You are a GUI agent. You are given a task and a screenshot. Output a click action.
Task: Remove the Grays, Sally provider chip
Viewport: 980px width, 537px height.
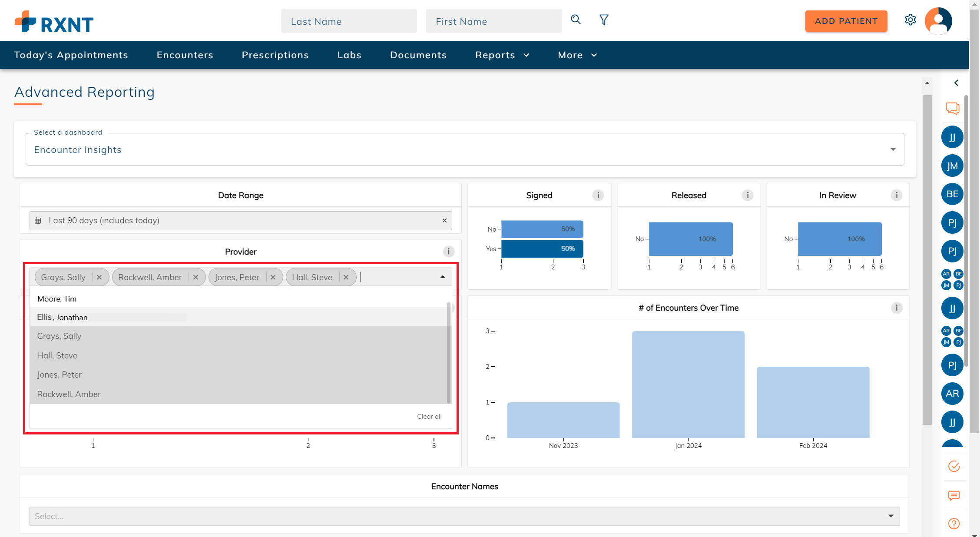click(99, 277)
